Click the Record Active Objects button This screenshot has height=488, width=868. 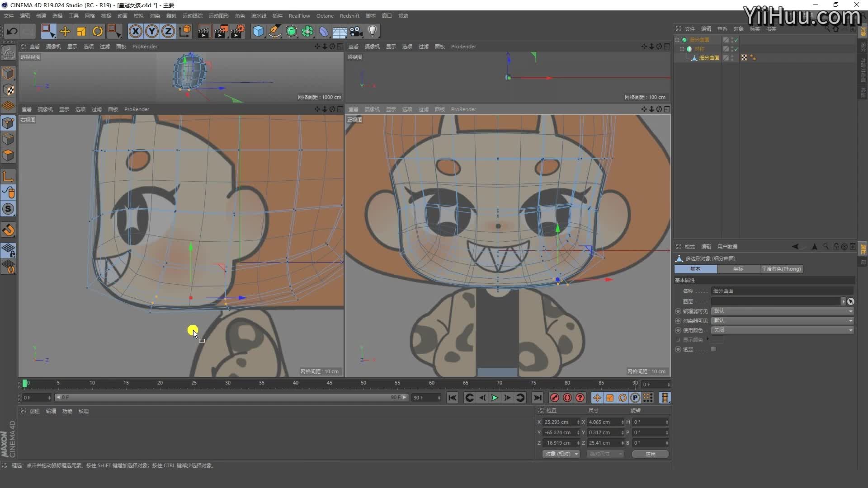click(x=554, y=398)
